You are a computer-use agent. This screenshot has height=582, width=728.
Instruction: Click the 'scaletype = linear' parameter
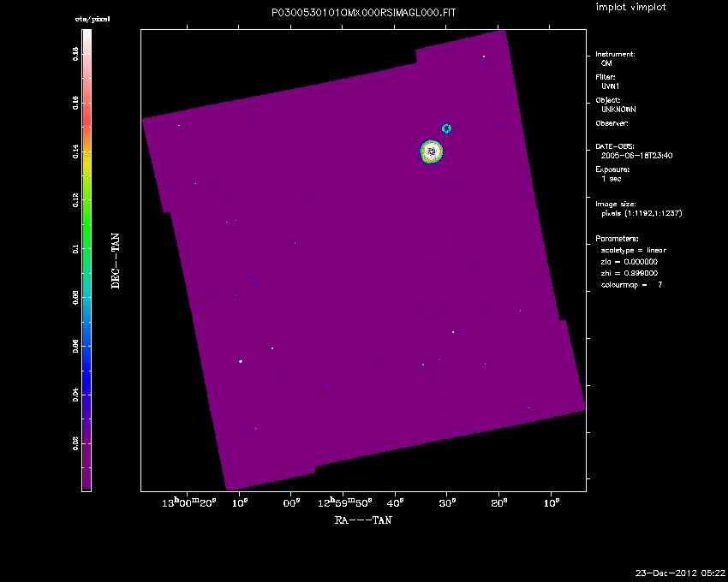pyautogui.click(x=633, y=250)
